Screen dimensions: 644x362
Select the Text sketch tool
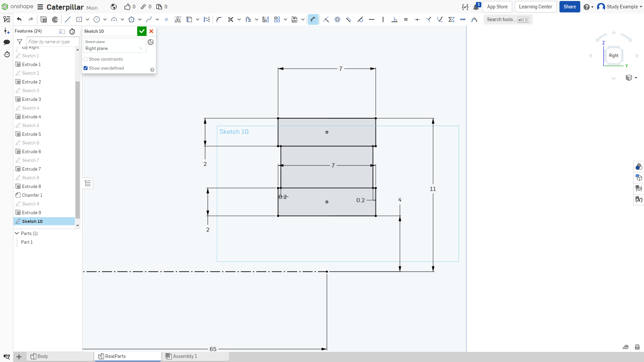click(178, 19)
